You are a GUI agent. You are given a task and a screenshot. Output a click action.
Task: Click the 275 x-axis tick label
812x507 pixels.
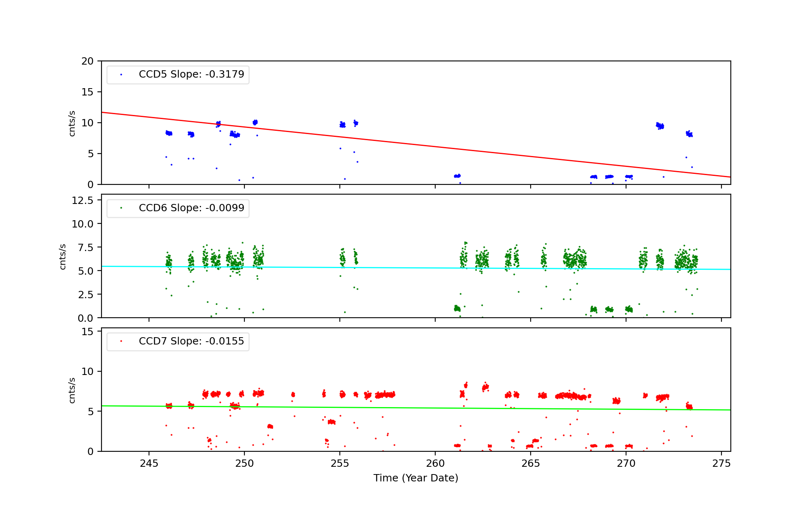721,464
